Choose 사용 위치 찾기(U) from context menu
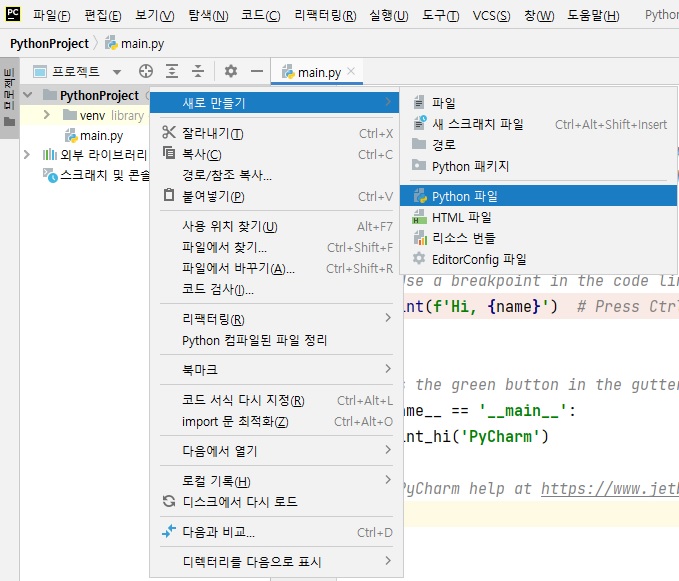 coord(277,226)
